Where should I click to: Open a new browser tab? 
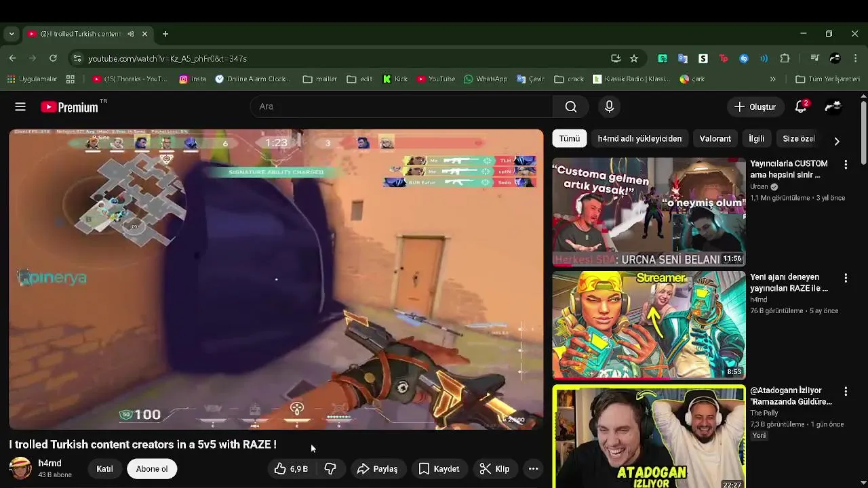coord(165,34)
